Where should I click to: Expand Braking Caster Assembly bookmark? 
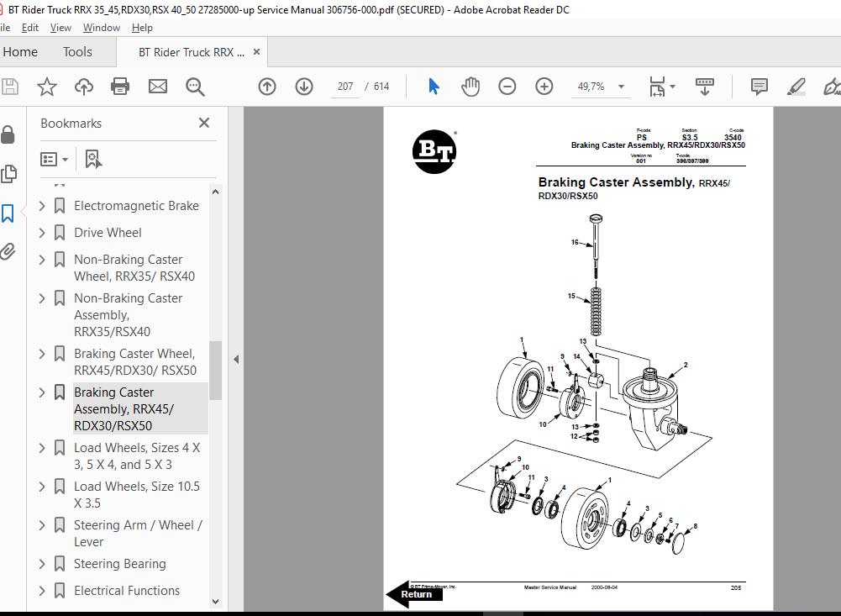(42, 392)
